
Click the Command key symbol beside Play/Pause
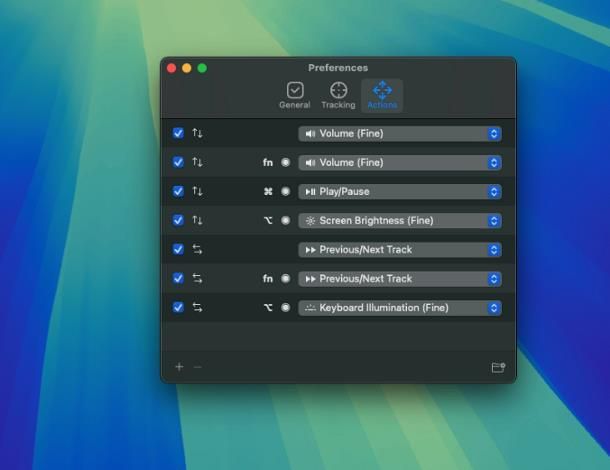(x=268, y=191)
